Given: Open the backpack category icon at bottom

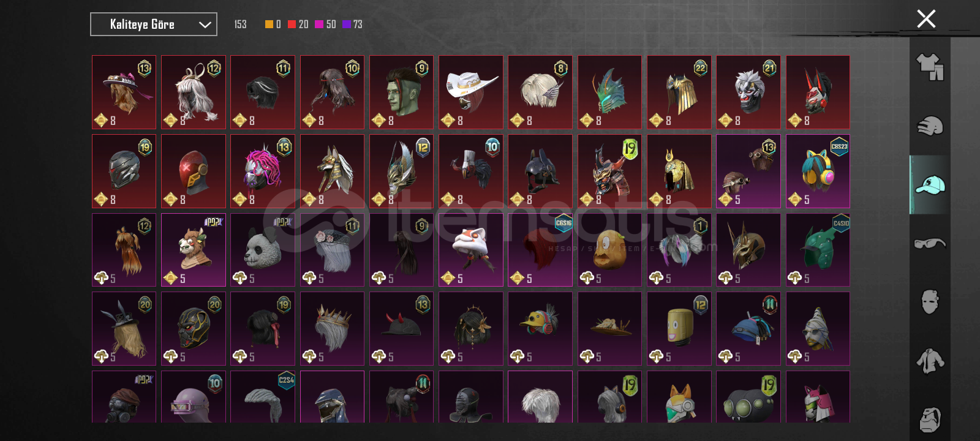Looking at the screenshot, I should (x=930, y=419).
